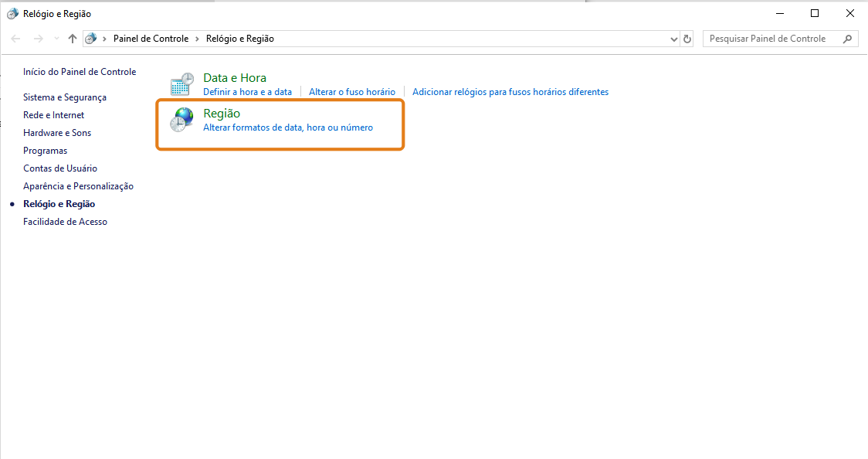
Task: Click the forward navigation arrow
Action: 38,39
